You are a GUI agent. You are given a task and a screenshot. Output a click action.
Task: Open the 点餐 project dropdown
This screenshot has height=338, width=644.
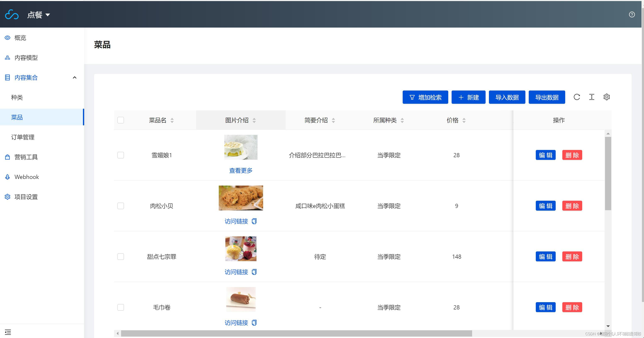pos(39,15)
